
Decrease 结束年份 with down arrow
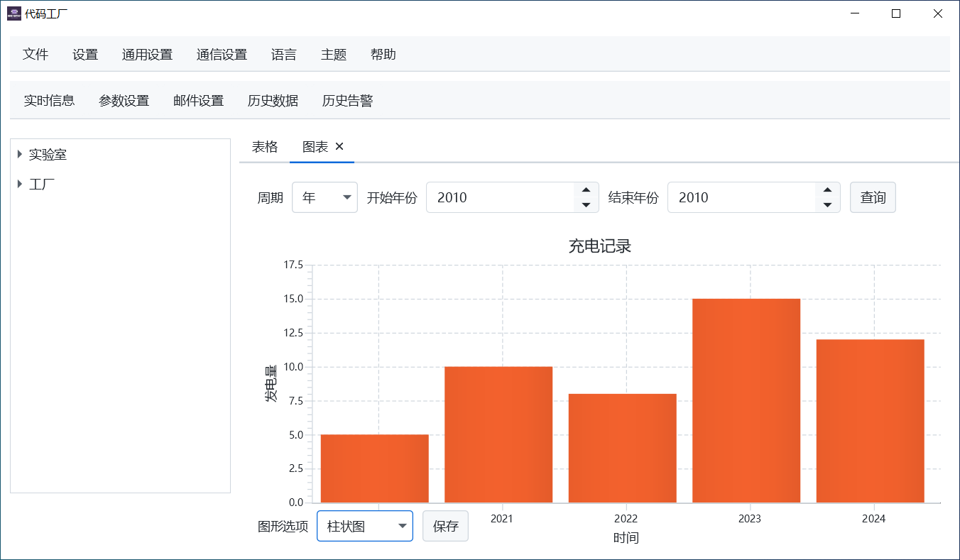827,205
